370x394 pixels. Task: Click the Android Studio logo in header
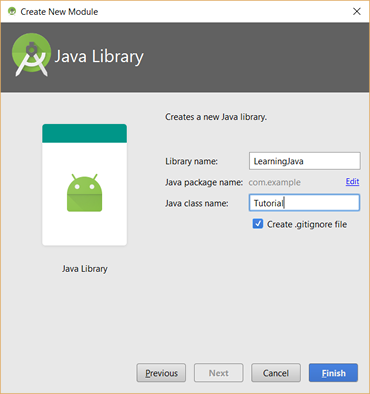point(31,55)
